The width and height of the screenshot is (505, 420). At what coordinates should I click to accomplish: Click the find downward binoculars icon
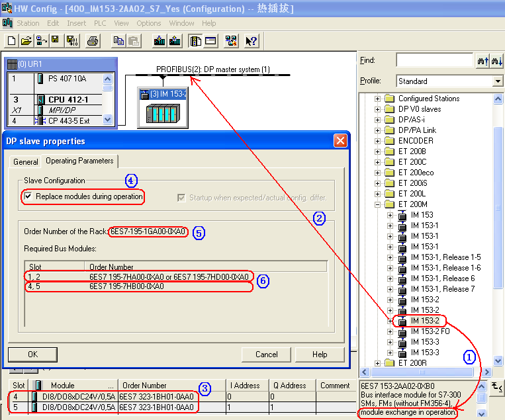tap(497, 60)
